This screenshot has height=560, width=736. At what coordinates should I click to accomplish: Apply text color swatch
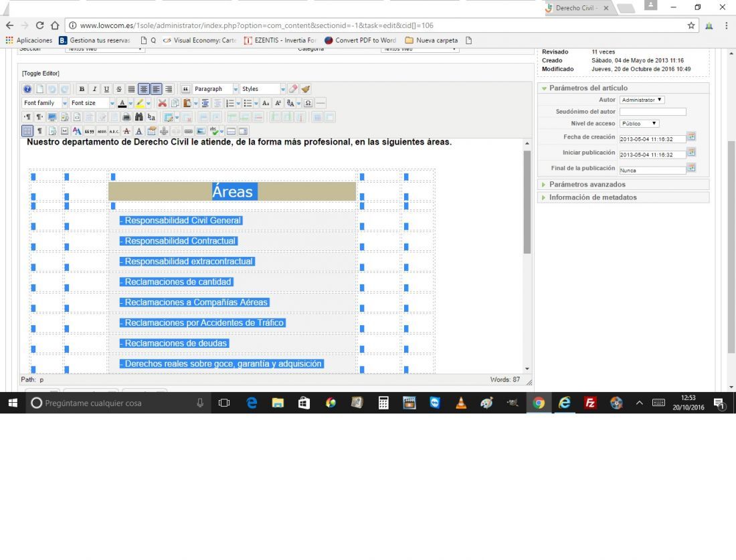pyautogui.click(x=122, y=103)
